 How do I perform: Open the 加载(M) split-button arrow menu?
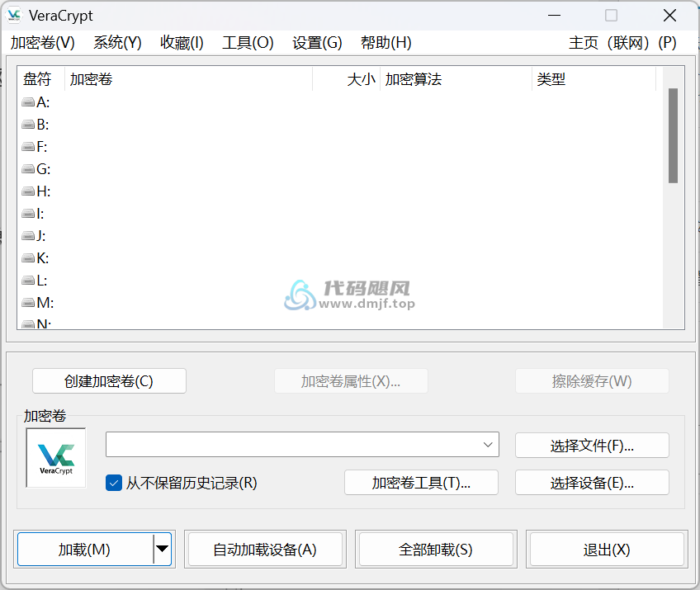[x=162, y=549]
